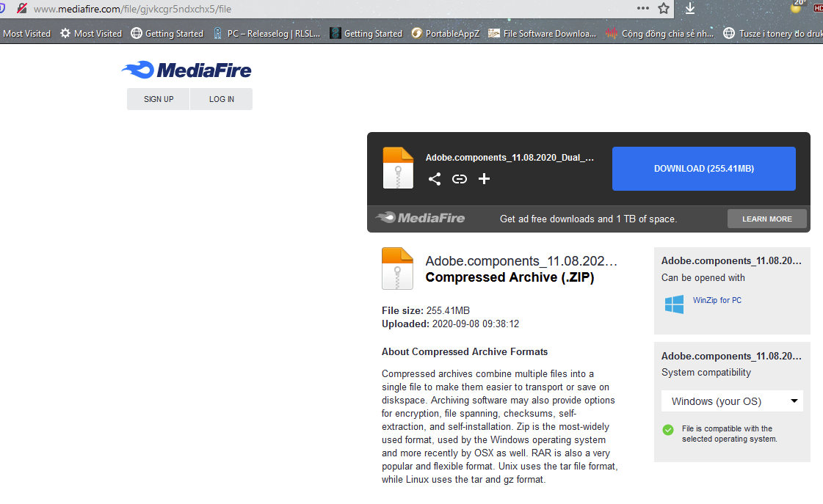823x504 pixels.
Task: Open the PC – Releaselog bookmark
Action: click(267, 33)
